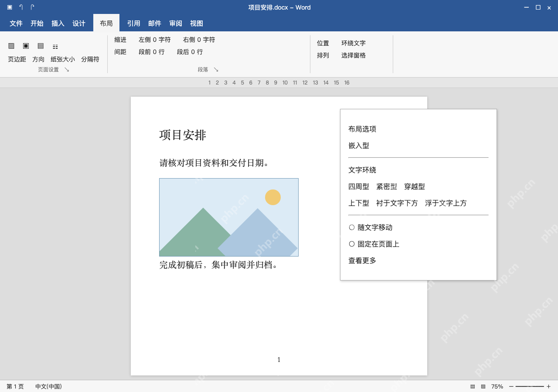Switch to the 插入 ribbon tab

(58, 24)
